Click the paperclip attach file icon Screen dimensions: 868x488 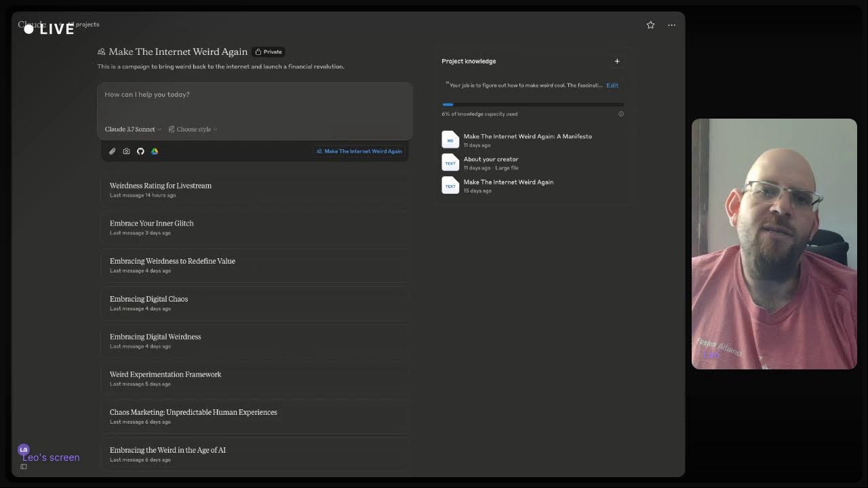pos(113,151)
